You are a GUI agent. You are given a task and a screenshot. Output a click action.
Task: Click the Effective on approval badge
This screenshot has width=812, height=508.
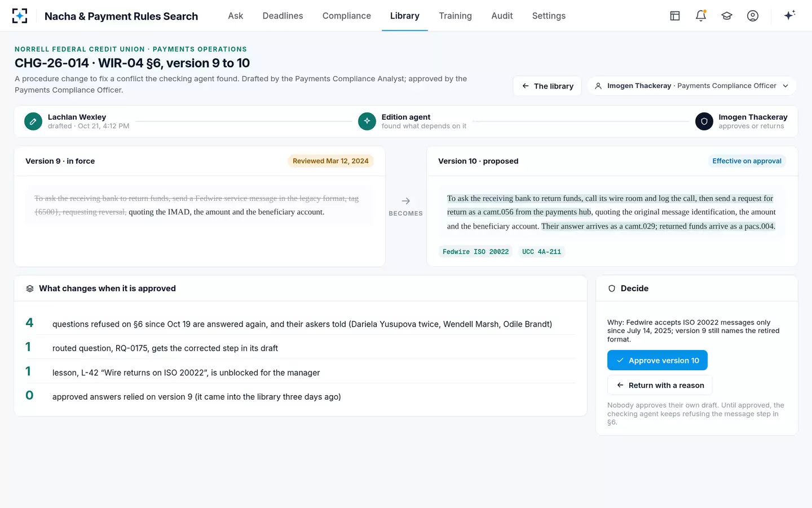coord(747,161)
